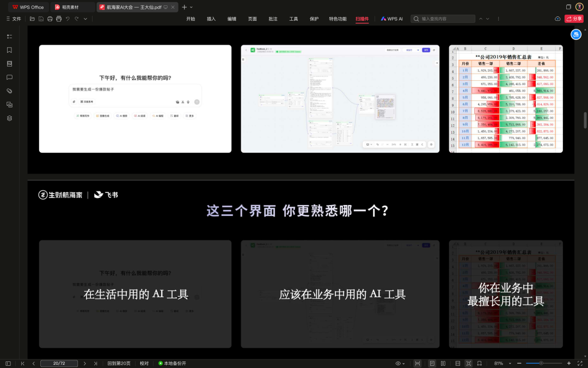This screenshot has height=368, width=588.
Task: Toggle two-page view mode
Action: [443, 364]
